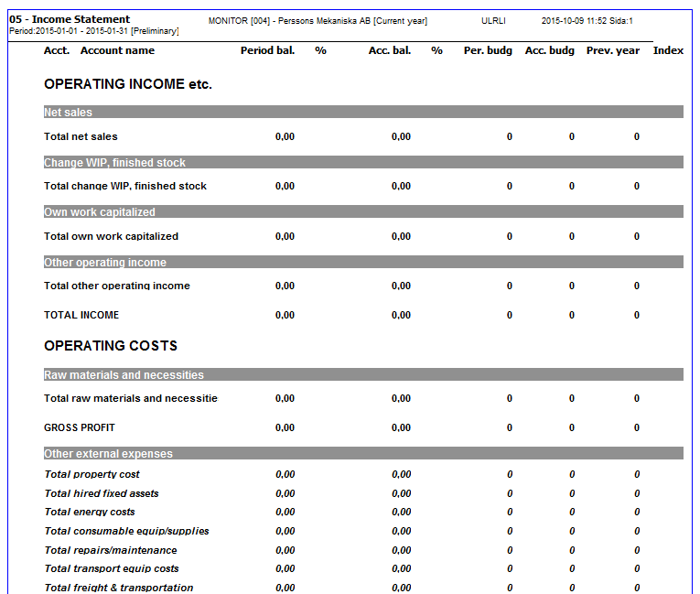Viewport: 700px width, 594px height.
Task: Click the 'Own work capitalized' section bar
Action: click(363, 212)
